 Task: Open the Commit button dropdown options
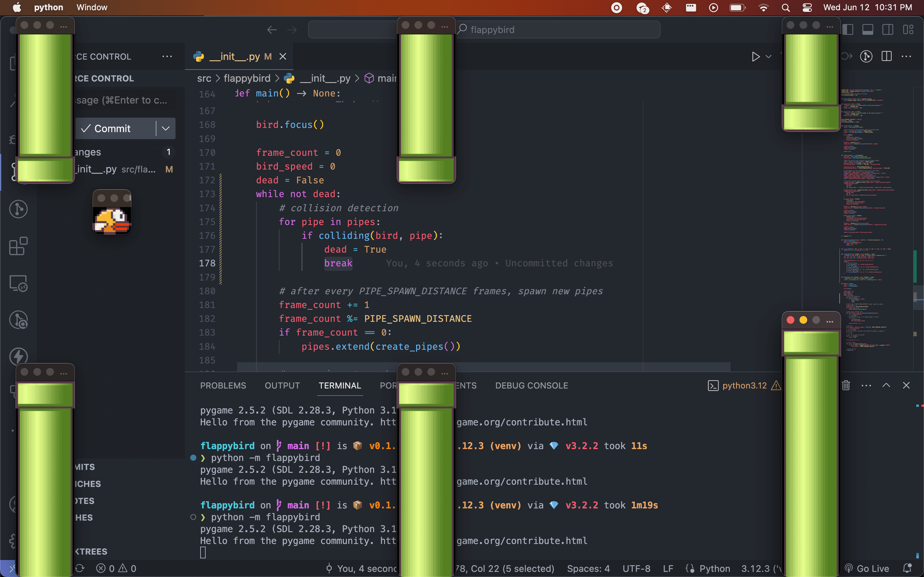[x=166, y=128]
